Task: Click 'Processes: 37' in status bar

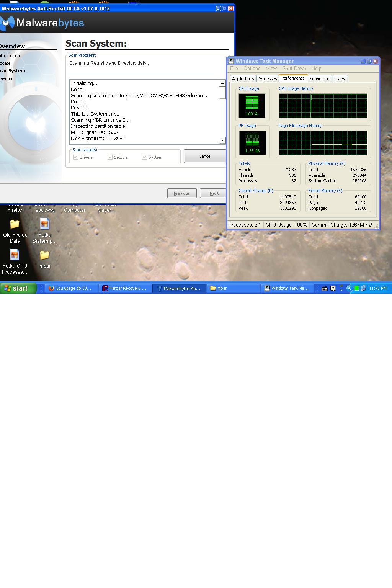Action: (x=245, y=225)
